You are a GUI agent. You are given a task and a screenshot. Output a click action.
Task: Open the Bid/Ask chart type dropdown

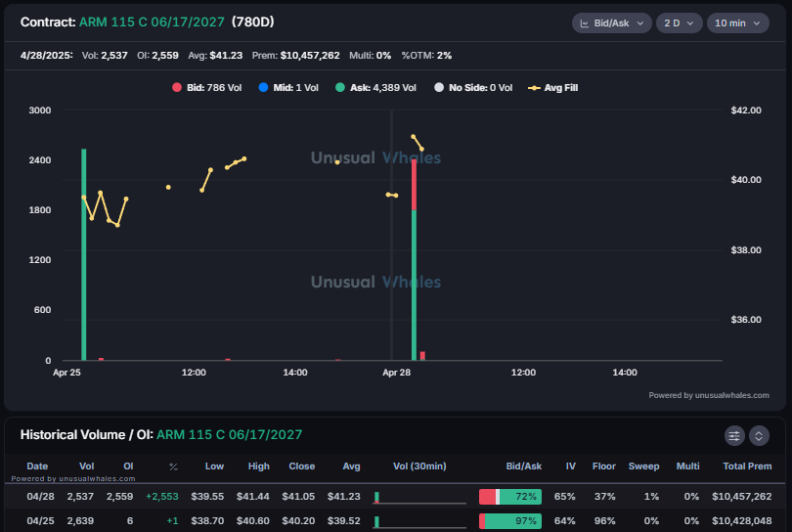(611, 23)
